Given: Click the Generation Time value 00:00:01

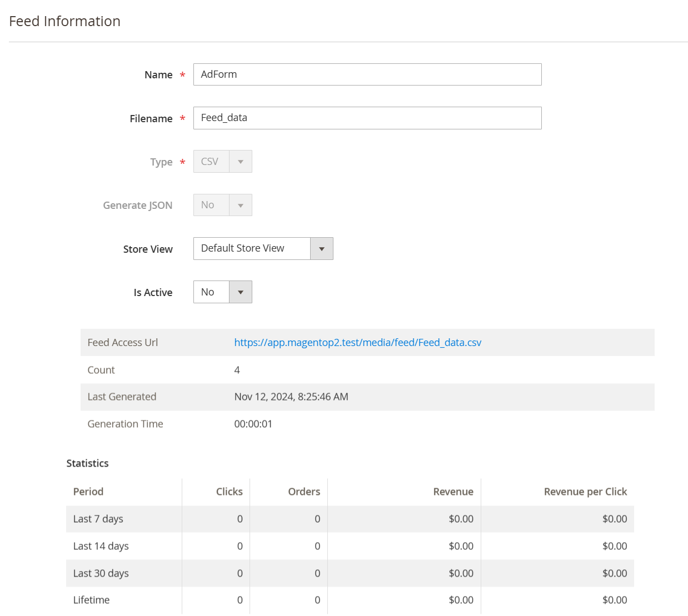Looking at the screenshot, I should 253,424.
